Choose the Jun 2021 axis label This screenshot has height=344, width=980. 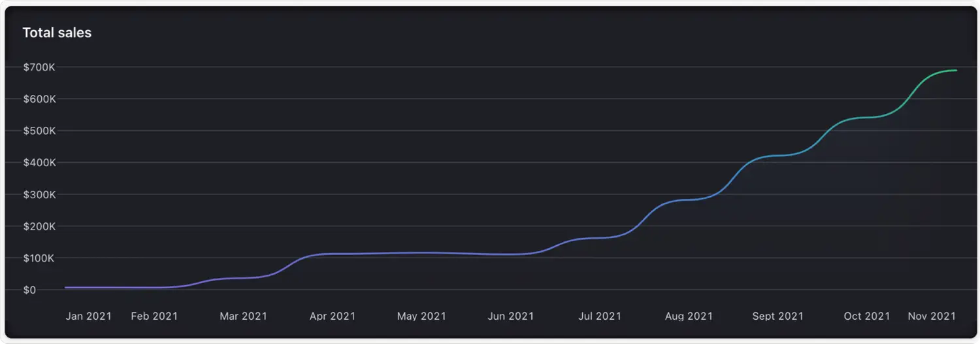coord(510,316)
